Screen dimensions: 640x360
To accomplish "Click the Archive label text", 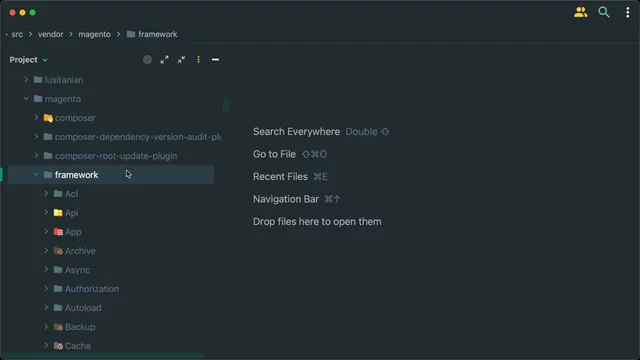I will point(80,251).
